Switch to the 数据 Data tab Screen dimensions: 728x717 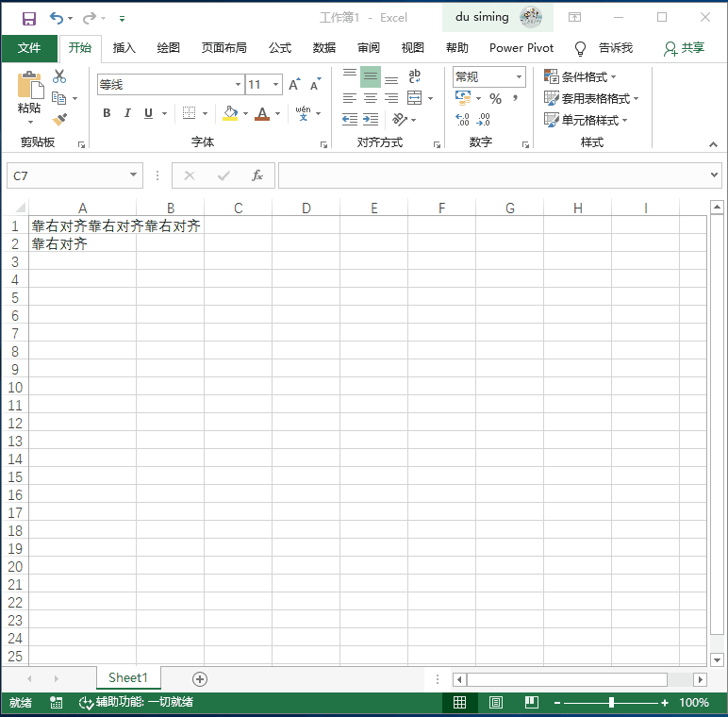324,48
